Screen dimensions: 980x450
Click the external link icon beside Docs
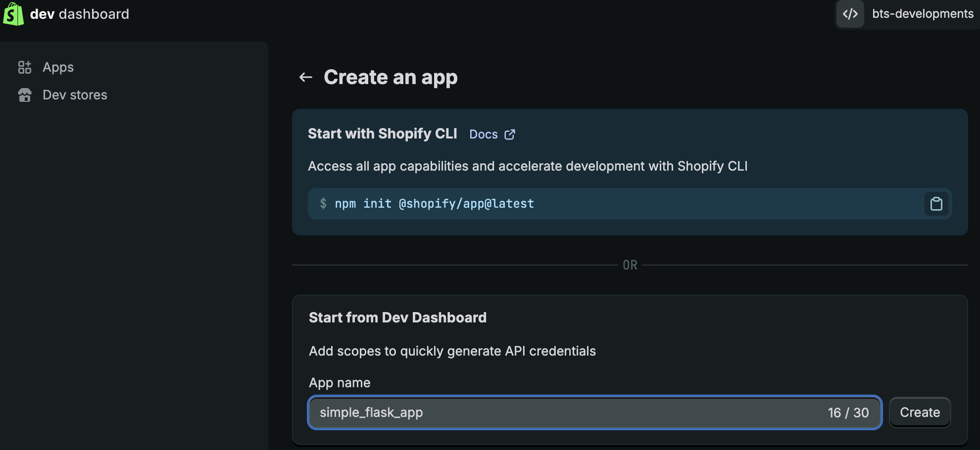510,135
